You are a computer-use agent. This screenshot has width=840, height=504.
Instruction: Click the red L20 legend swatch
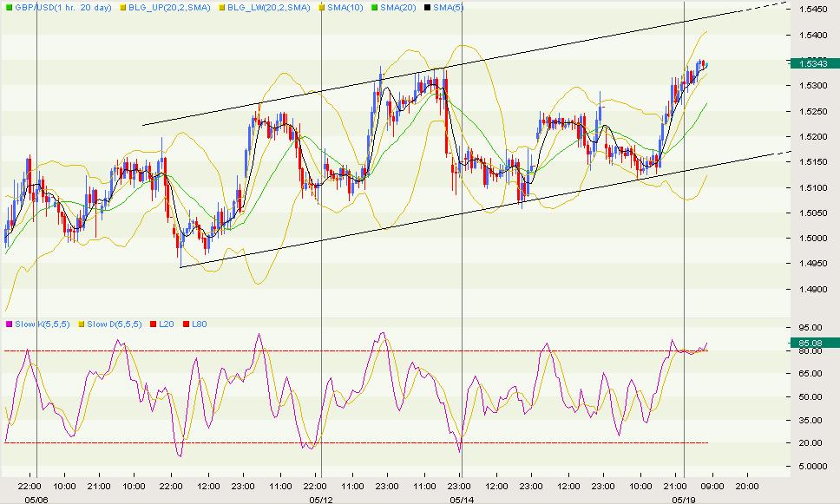[x=154, y=324]
